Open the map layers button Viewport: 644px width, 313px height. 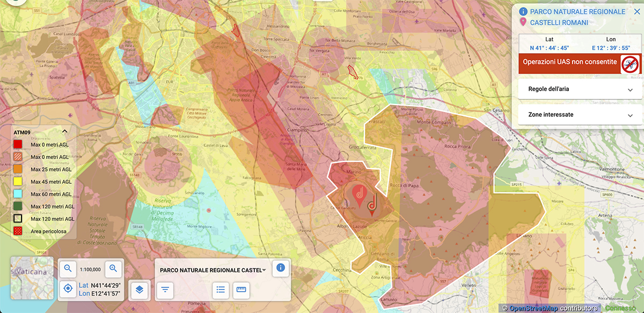click(139, 289)
